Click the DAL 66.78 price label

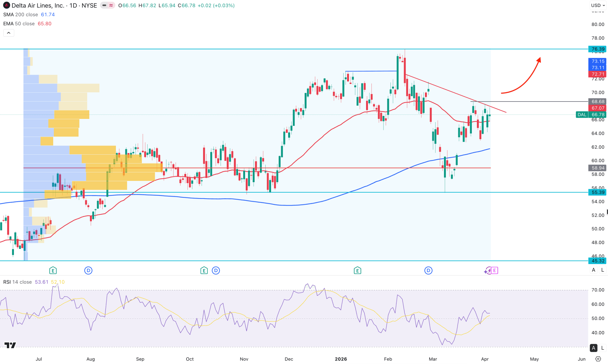[x=590, y=114]
